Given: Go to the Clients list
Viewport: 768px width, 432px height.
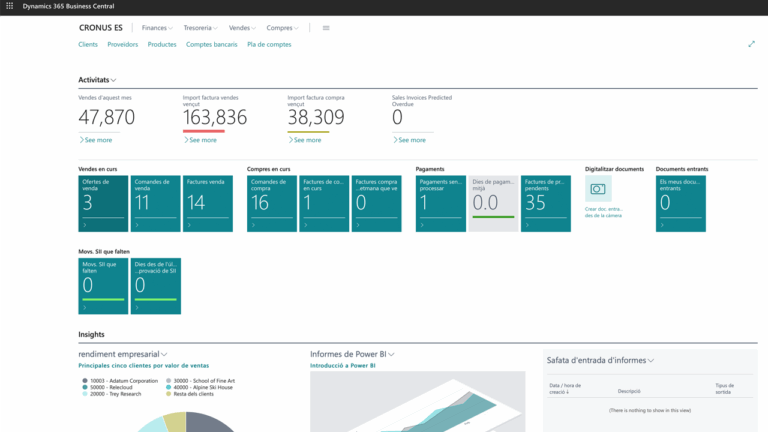Looking at the screenshot, I should [x=88, y=44].
